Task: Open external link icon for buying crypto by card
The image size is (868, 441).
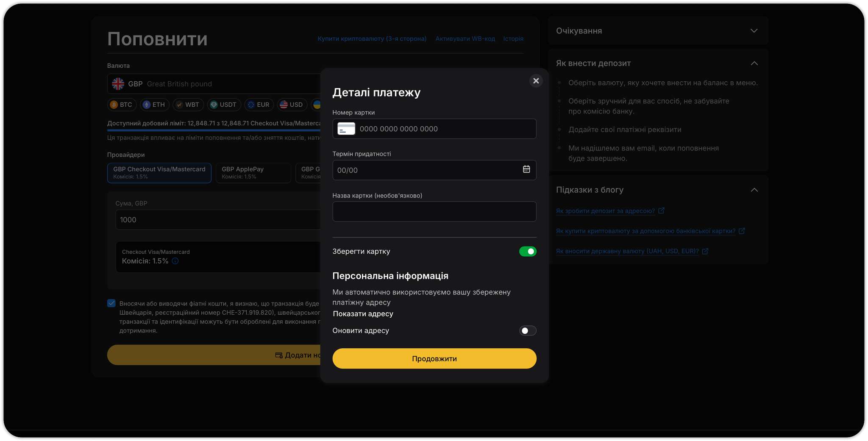Action: 742,231
